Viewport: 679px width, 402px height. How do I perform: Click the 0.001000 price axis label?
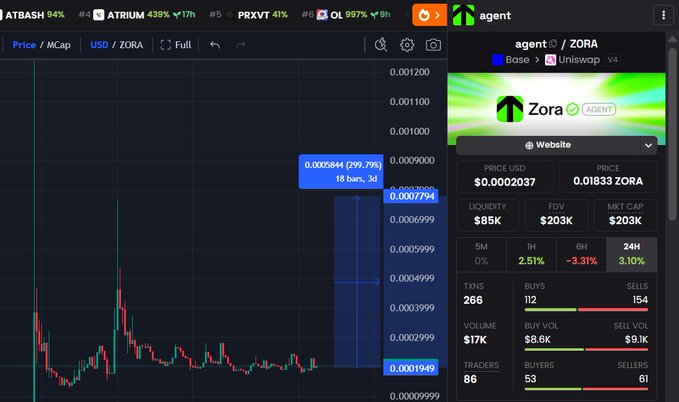[x=410, y=131]
